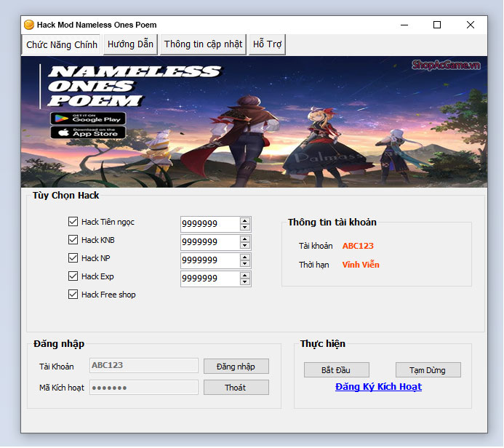
Task: Uncheck the Hack Tiên ngọc checkbox
Action: click(73, 222)
